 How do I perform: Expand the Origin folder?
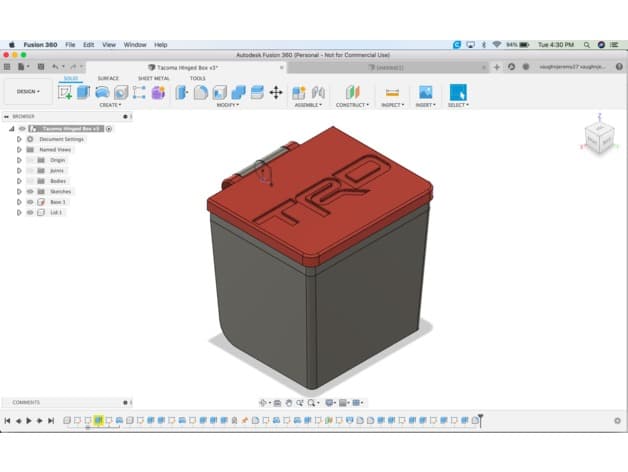coord(19,160)
